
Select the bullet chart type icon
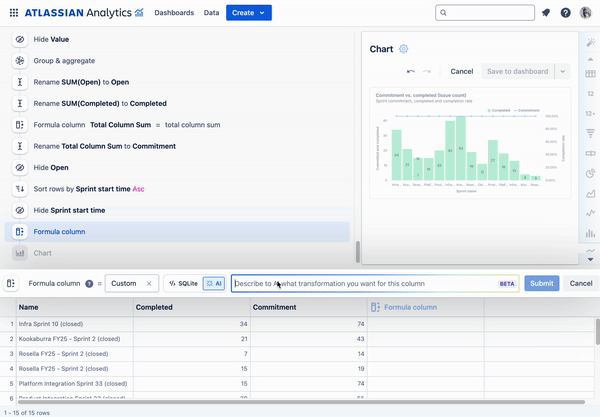coord(590,153)
